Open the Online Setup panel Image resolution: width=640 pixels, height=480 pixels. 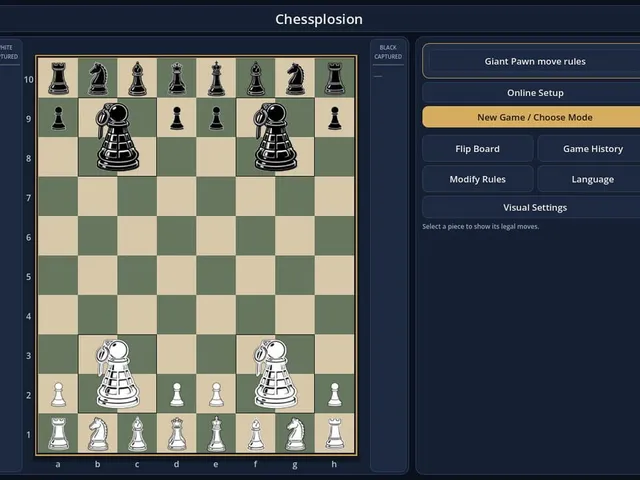click(535, 93)
